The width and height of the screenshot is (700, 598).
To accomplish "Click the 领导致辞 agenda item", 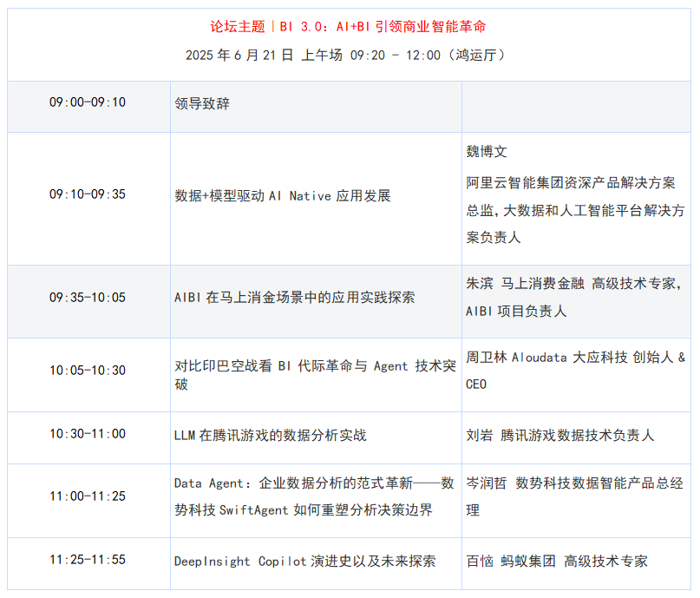I will click(x=202, y=103).
